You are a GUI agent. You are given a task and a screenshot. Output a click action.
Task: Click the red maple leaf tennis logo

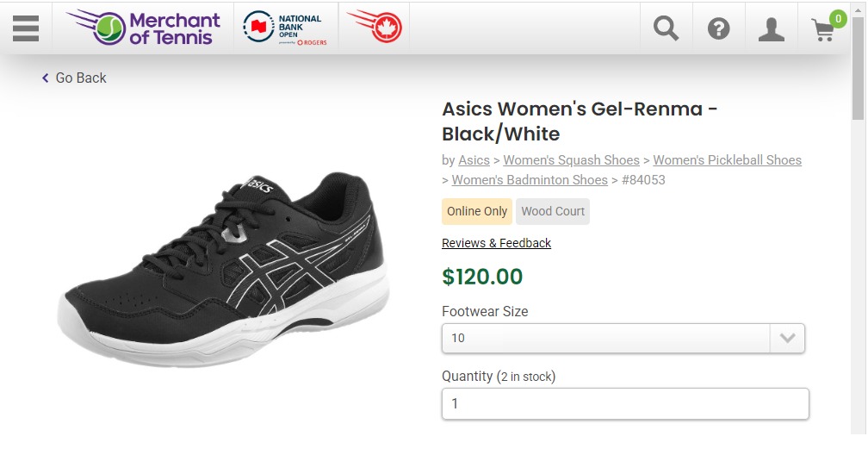(x=375, y=28)
